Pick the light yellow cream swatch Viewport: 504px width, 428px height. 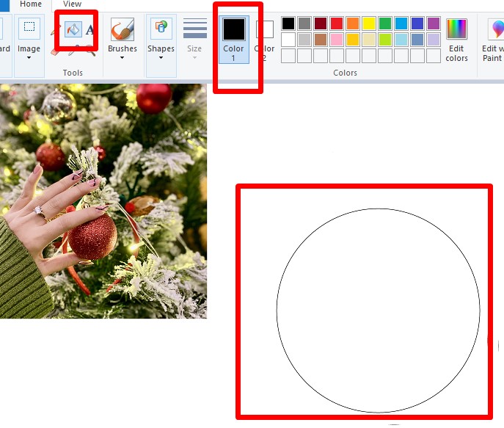(x=369, y=40)
